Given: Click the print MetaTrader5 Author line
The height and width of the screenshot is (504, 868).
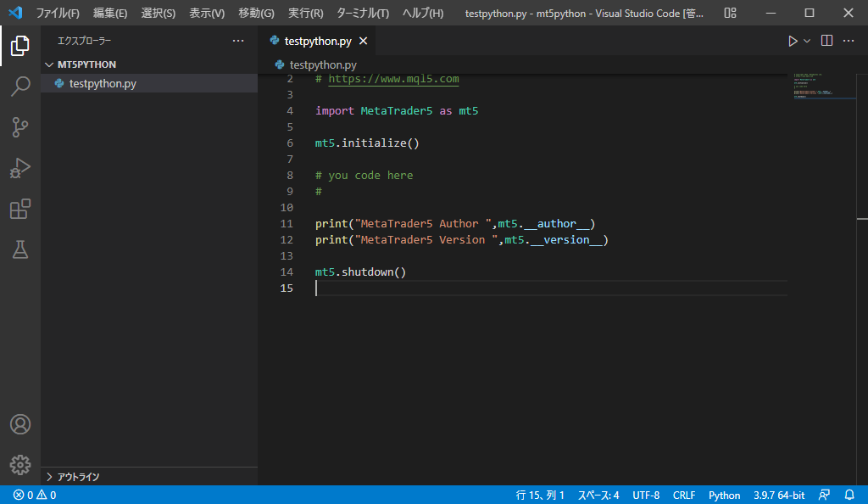Looking at the screenshot, I should 455,224.
